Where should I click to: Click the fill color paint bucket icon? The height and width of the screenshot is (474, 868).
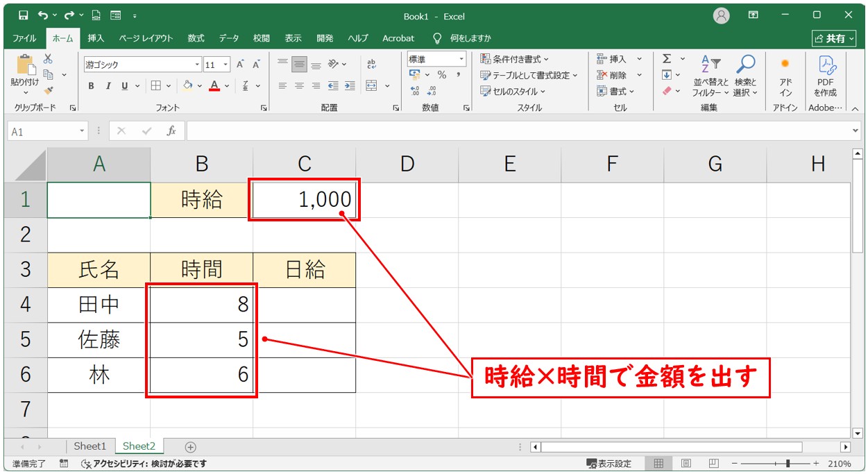(x=187, y=86)
